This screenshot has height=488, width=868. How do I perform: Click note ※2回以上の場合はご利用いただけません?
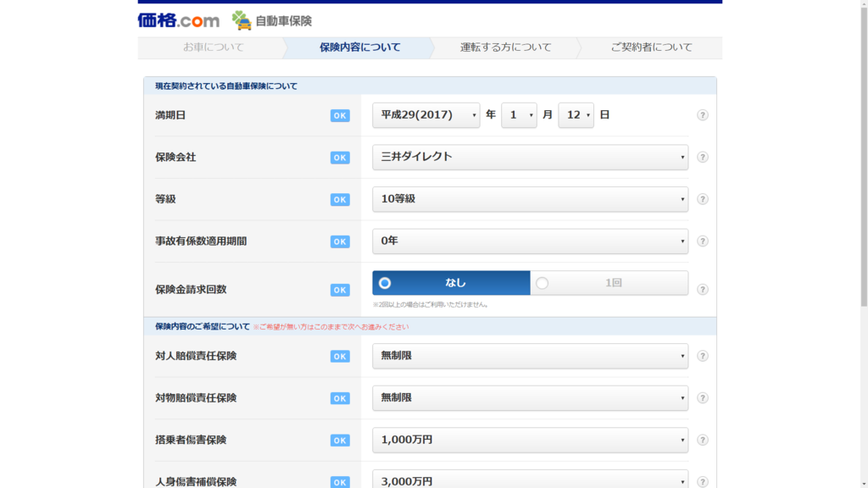[430, 304]
